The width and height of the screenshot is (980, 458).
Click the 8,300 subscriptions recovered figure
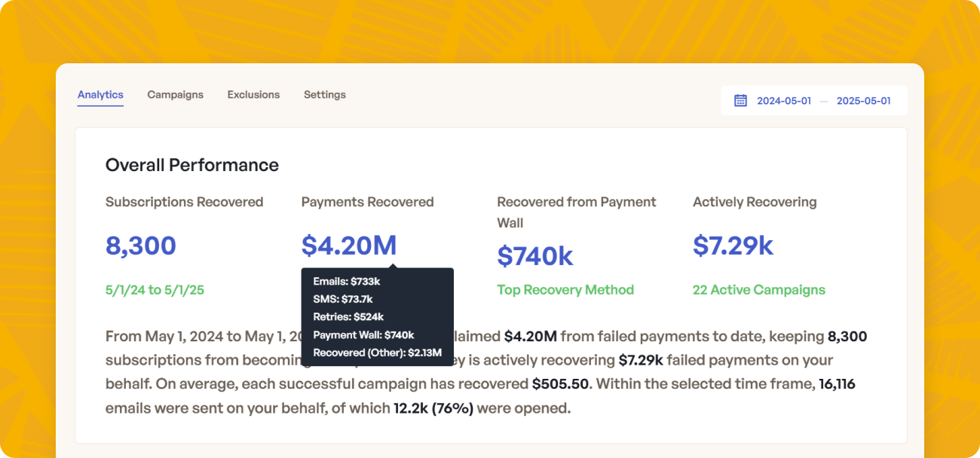click(x=141, y=246)
